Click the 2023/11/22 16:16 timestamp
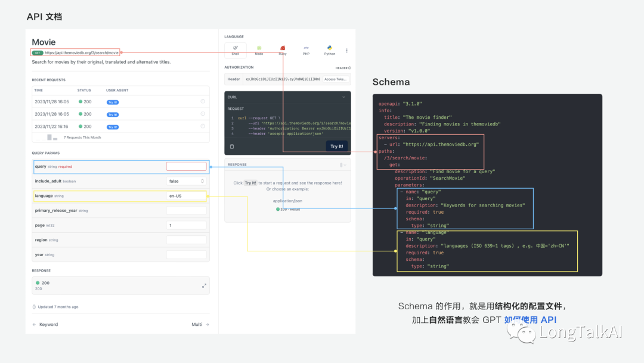 click(52, 126)
